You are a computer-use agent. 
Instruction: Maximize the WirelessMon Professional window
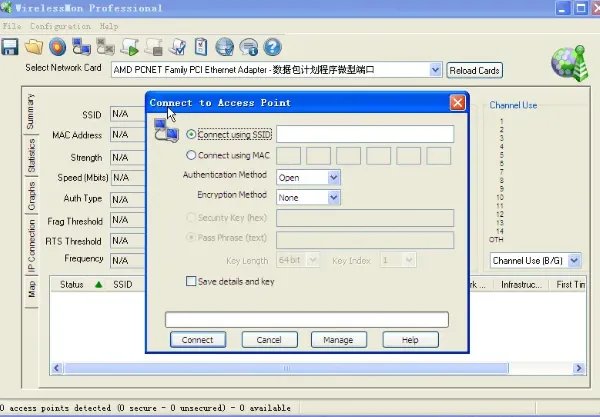(x=581, y=8)
